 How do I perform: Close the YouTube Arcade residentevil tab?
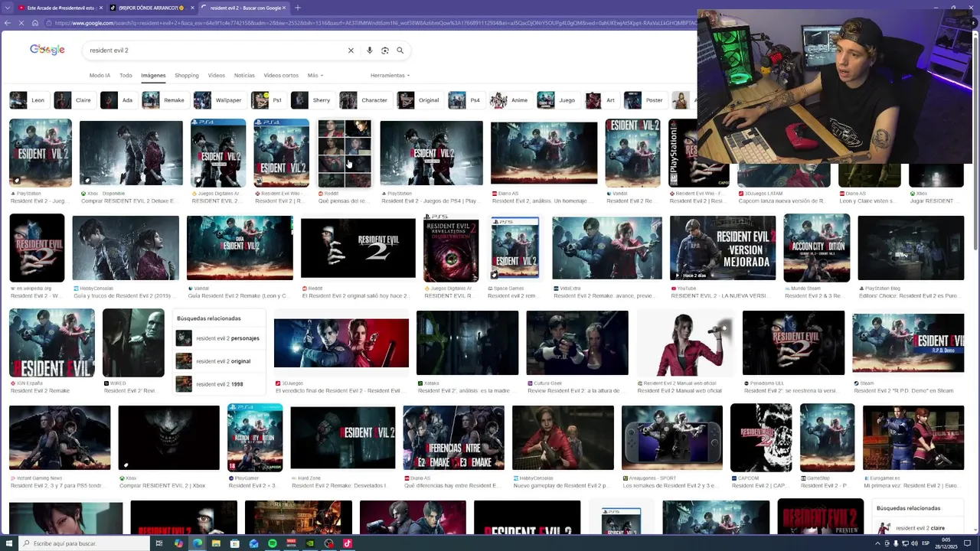click(100, 8)
